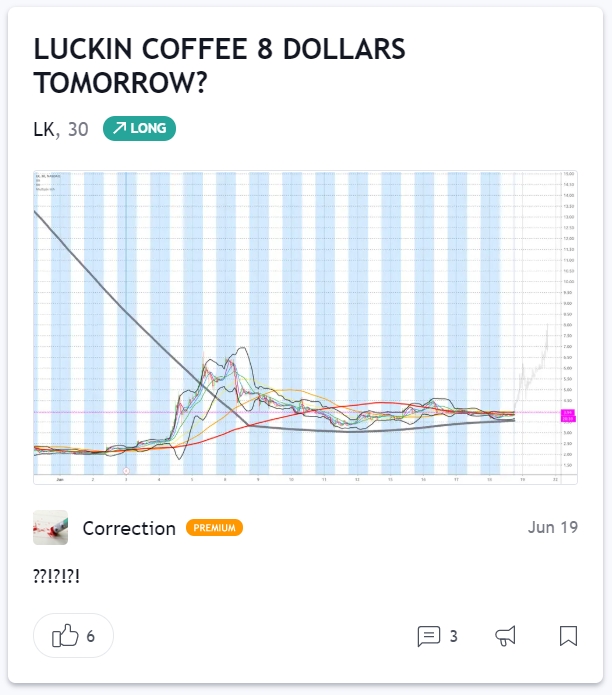The image size is (612, 695).
Task: Click the PREMIUM badge
Action: click(214, 528)
